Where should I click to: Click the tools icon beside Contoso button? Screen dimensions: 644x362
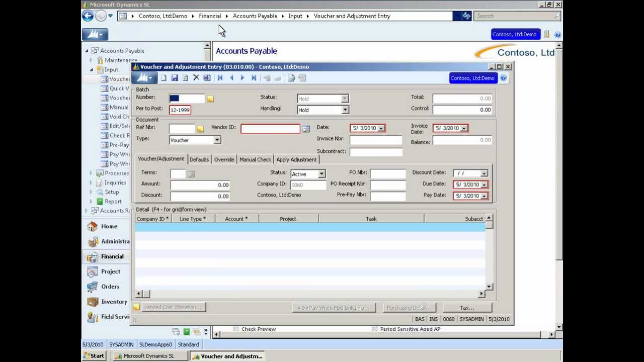click(546, 35)
